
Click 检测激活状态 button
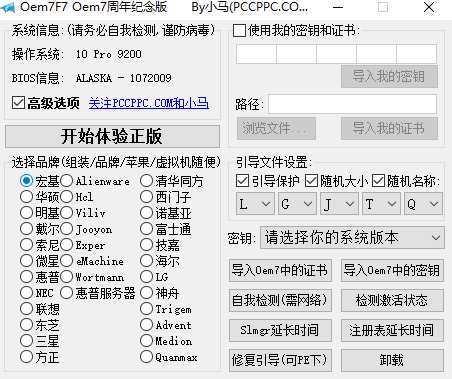392,300
